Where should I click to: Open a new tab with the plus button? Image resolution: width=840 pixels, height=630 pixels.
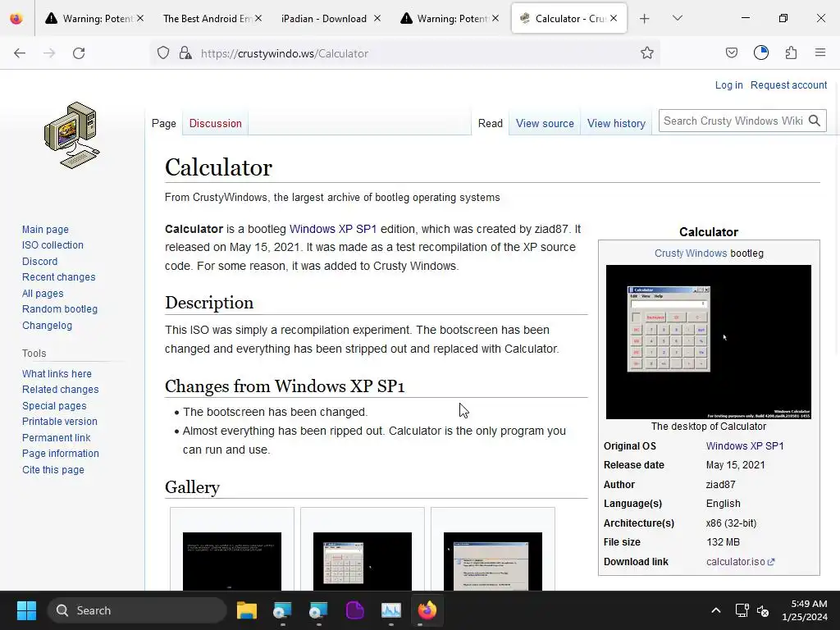click(645, 19)
